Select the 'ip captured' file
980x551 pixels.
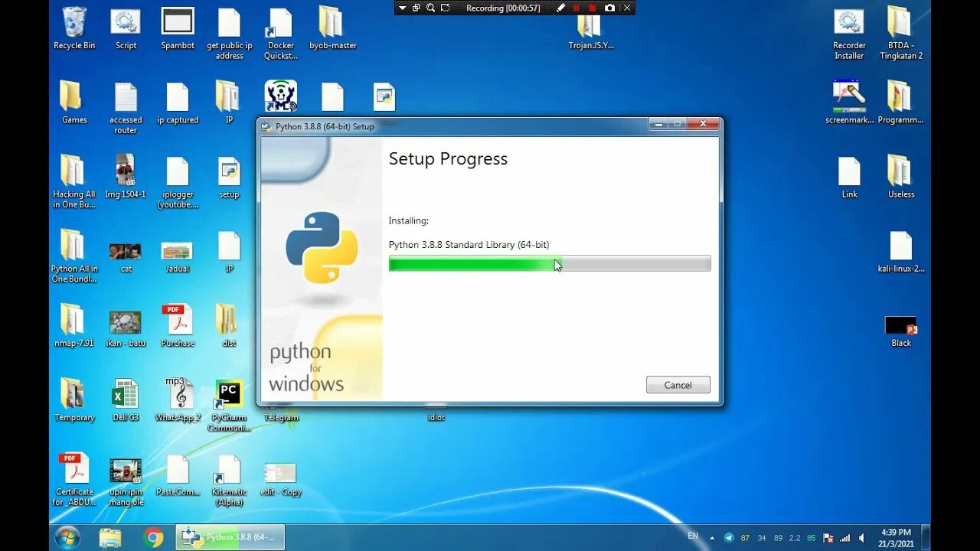coord(178,103)
